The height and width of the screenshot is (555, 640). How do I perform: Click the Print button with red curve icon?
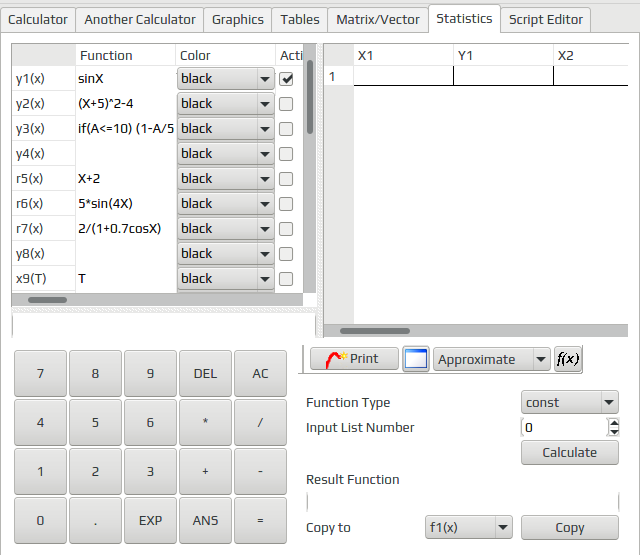(354, 359)
